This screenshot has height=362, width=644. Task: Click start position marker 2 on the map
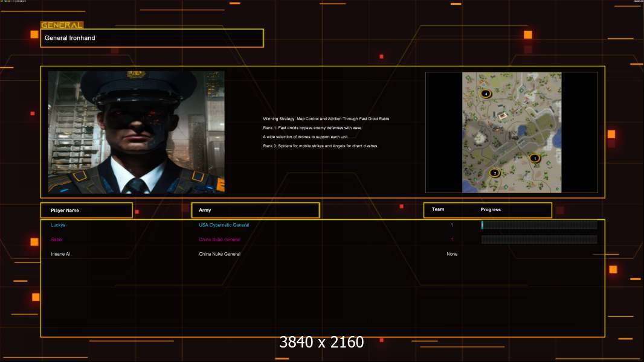(495, 173)
